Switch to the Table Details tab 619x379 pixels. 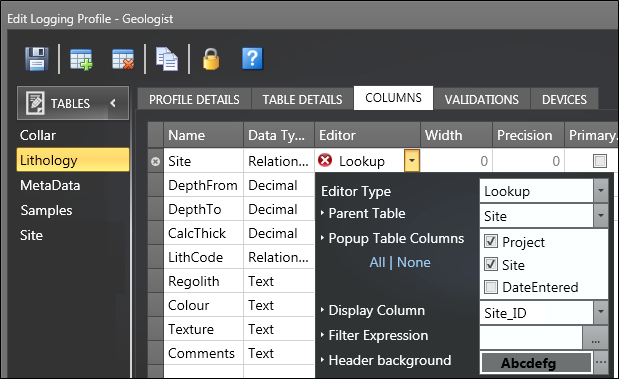302,99
